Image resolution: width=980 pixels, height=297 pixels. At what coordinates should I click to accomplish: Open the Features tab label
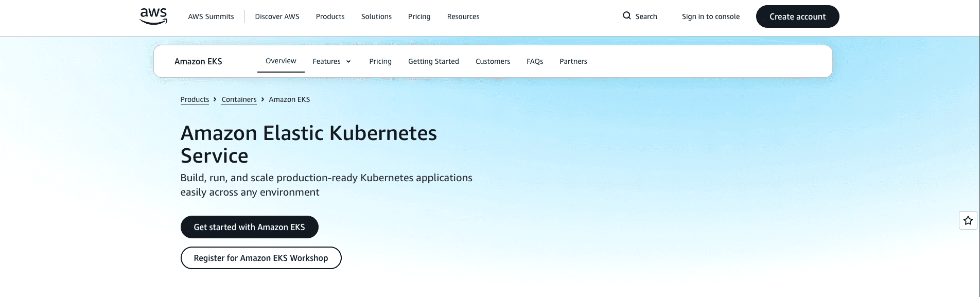[x=326, y=61]
